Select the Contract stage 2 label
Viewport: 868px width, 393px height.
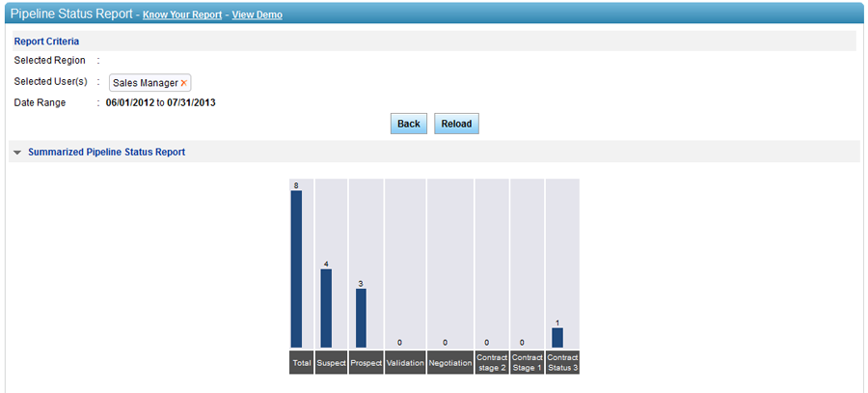coord(492,363)
